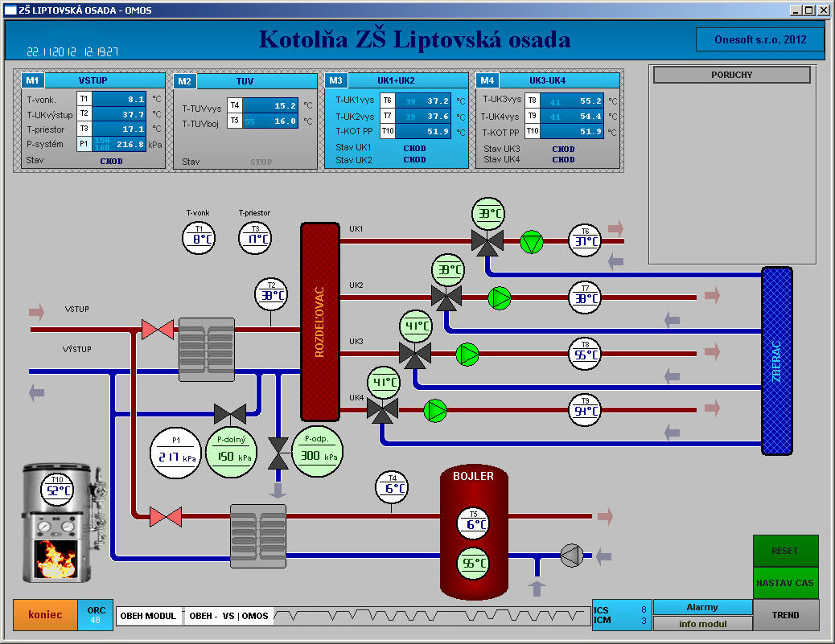Click the T1 outdoor temperature gauge
The image size is (835, 644).
[199, 238]
